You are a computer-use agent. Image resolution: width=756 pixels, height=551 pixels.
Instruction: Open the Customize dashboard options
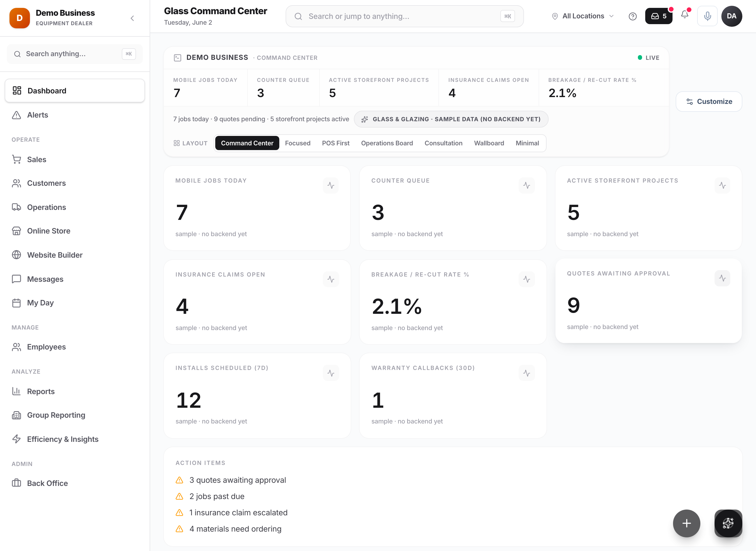pyautogui.click(x=709, y=101)
